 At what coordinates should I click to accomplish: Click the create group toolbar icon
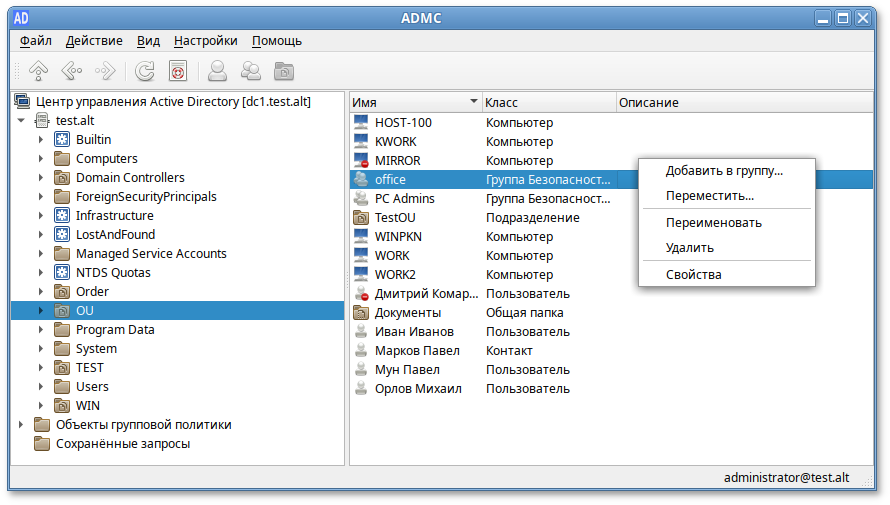(x=250, y=71)
